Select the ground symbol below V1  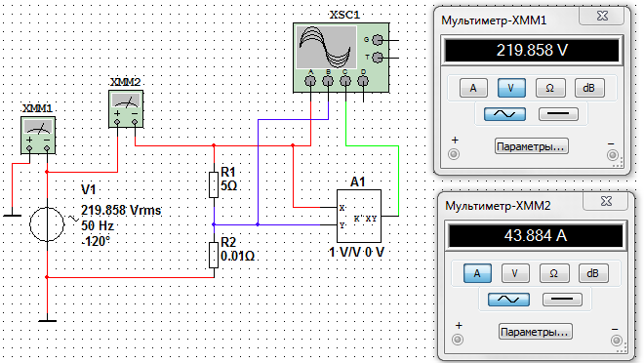(47, 320)
